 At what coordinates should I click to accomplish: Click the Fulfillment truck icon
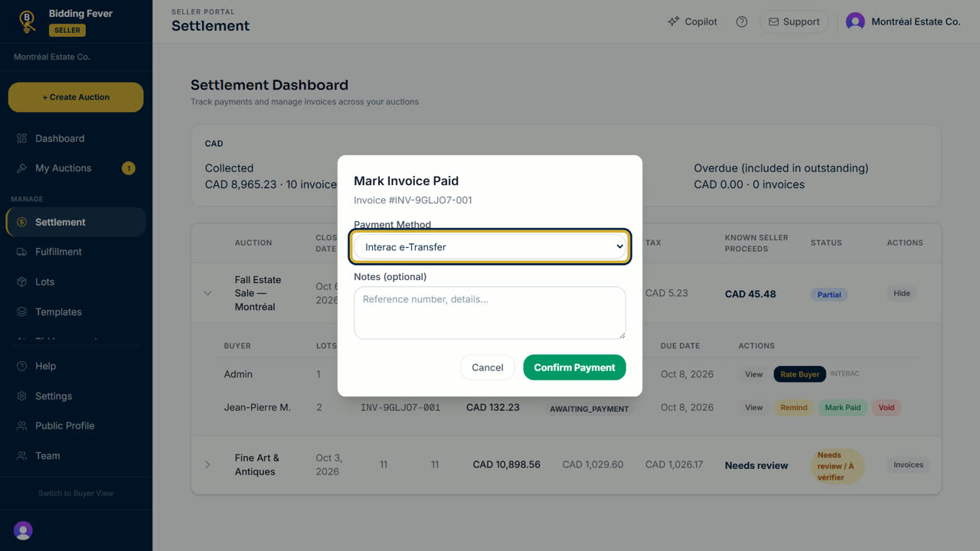(21, 252)
